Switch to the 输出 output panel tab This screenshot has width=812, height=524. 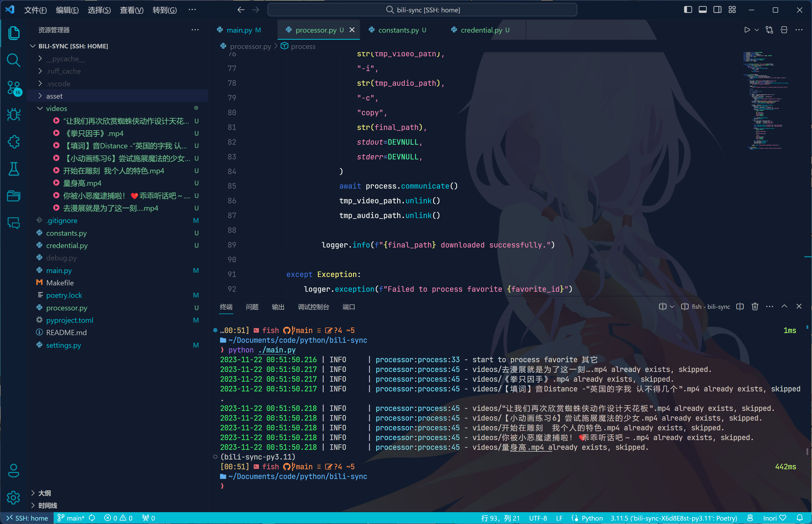pos(278,307)
